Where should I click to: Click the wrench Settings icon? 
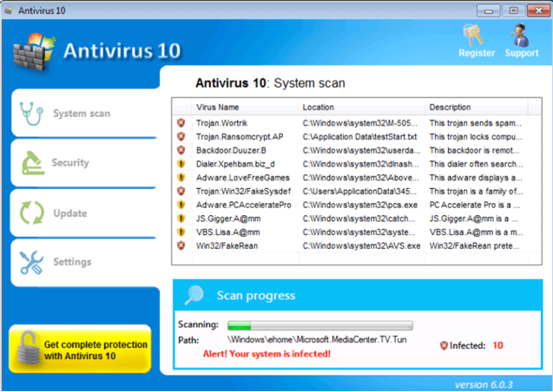click(31, 261)
